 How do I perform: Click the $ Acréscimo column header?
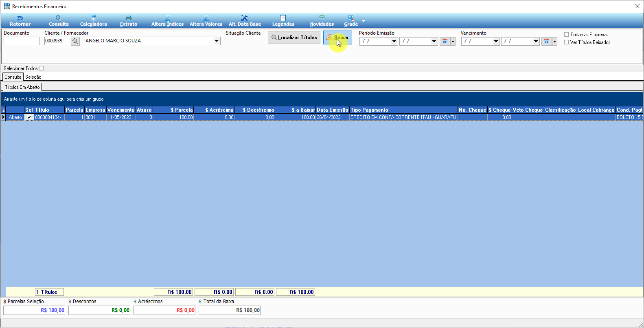tap(214, 110)
